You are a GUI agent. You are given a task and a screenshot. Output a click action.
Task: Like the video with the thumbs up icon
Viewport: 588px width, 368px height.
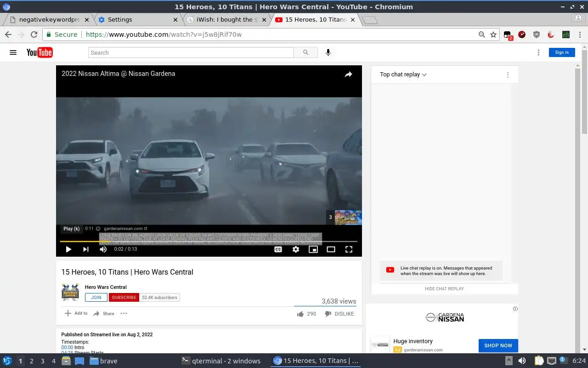[300, 314]
